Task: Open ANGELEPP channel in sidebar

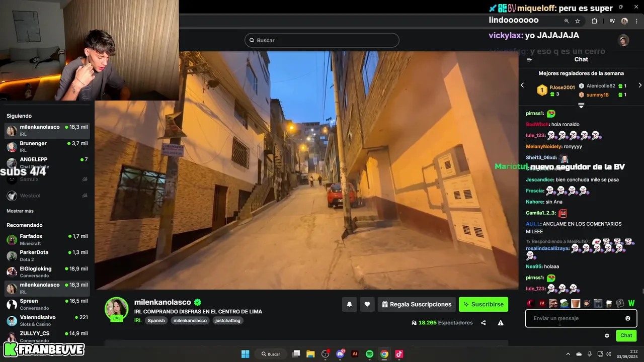Action: point(47,162)
